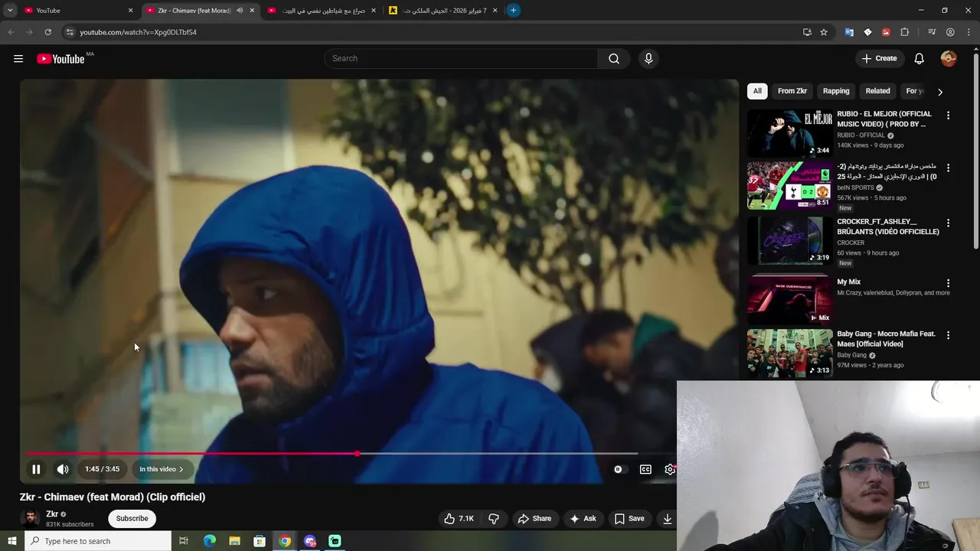980x551 pixels.
Task: Open the CROCKER video thumbnail
Action: coord(789,241)
